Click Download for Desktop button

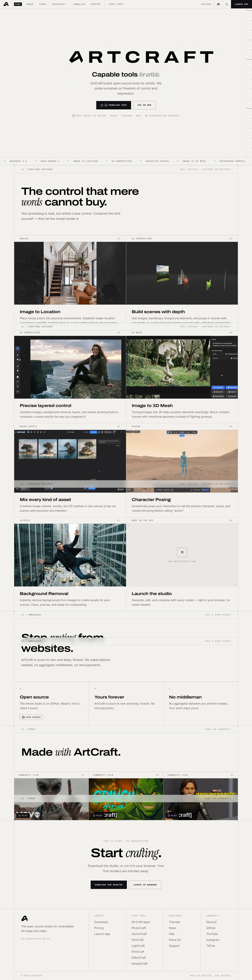click(109, 885)
